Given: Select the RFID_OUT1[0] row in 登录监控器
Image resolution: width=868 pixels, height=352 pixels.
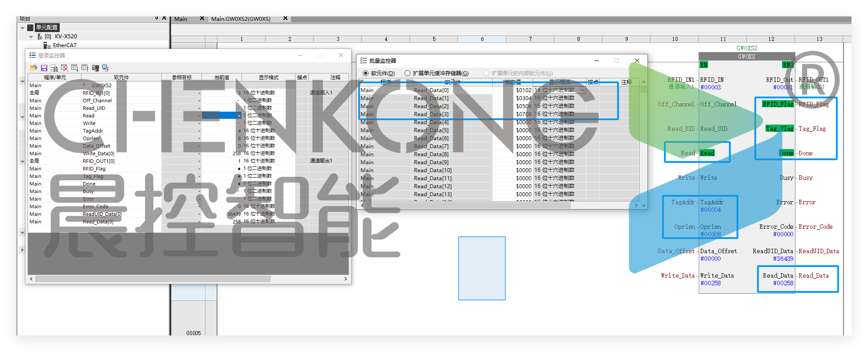Looking at the screenshot, I should click(188, 161).
